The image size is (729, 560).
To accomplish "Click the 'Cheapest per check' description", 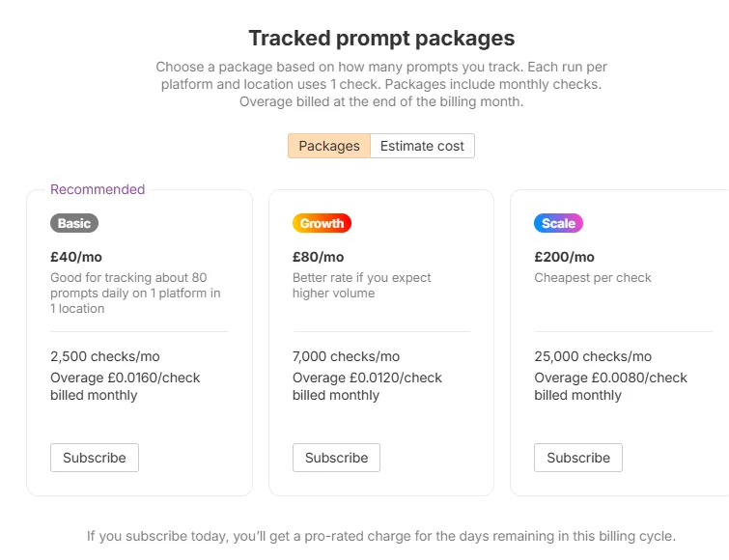I will 593,278.
